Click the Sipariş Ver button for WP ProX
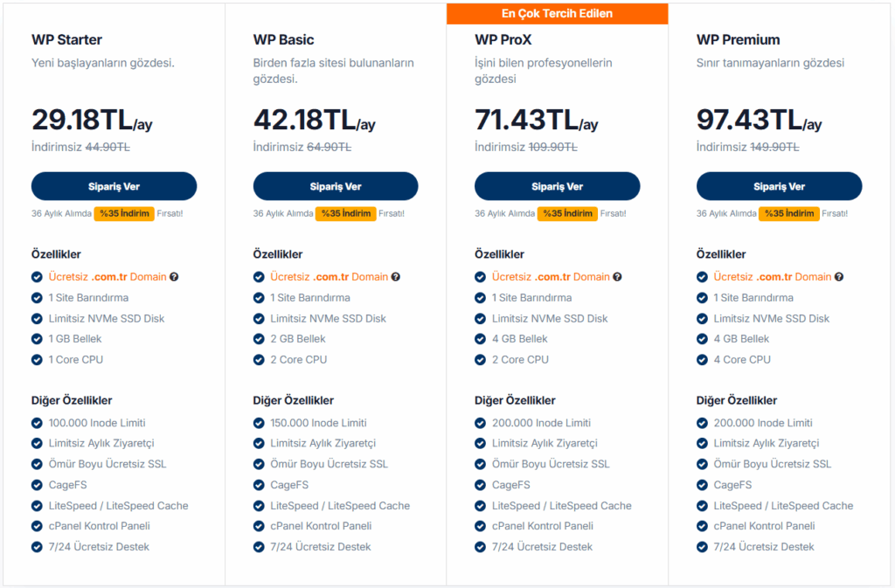This screenshot has height=588, width=895. pyautogui.click(x=558, y=186)
